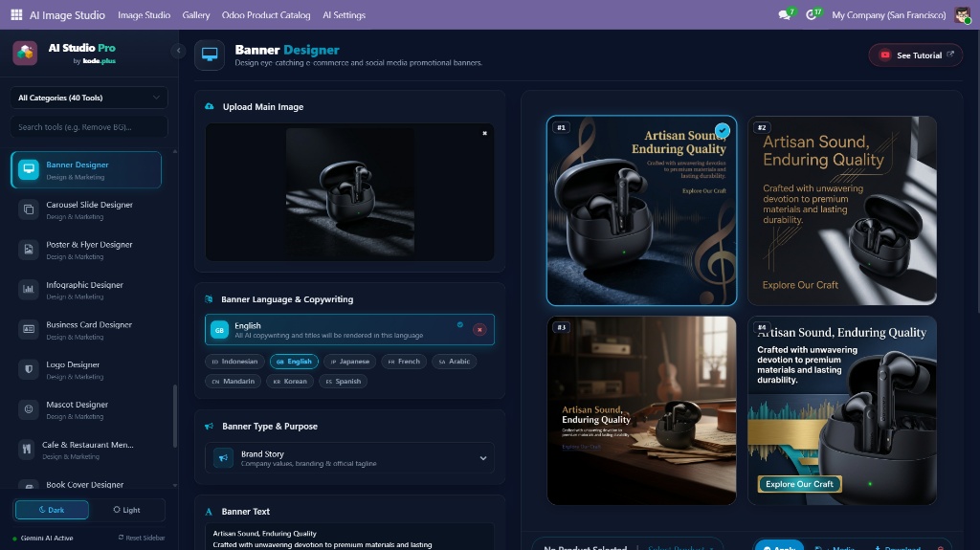
Task: Select the Spanish language chip
Action: (344, 382)
